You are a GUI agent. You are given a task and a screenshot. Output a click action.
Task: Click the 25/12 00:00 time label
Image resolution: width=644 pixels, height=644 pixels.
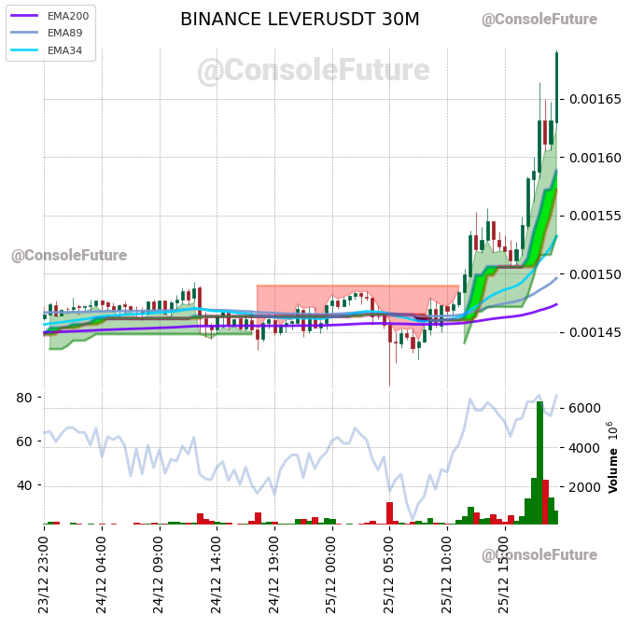click(331, 575)
